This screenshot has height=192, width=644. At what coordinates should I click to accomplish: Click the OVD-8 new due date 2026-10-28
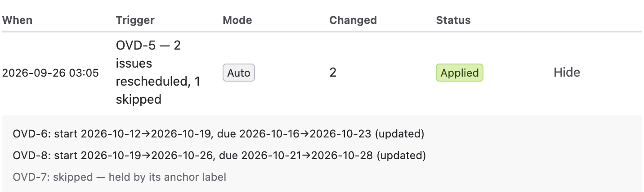(342, 155)
